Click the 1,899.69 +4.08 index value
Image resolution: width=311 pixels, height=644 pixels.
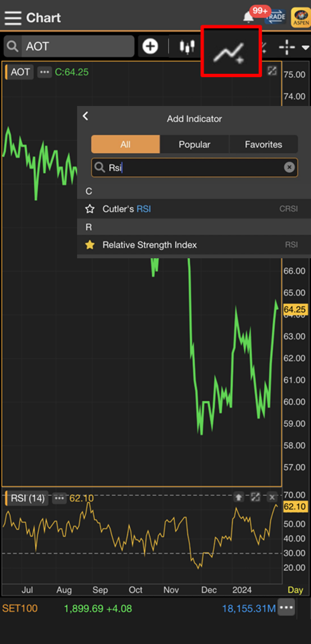(98, 609)
